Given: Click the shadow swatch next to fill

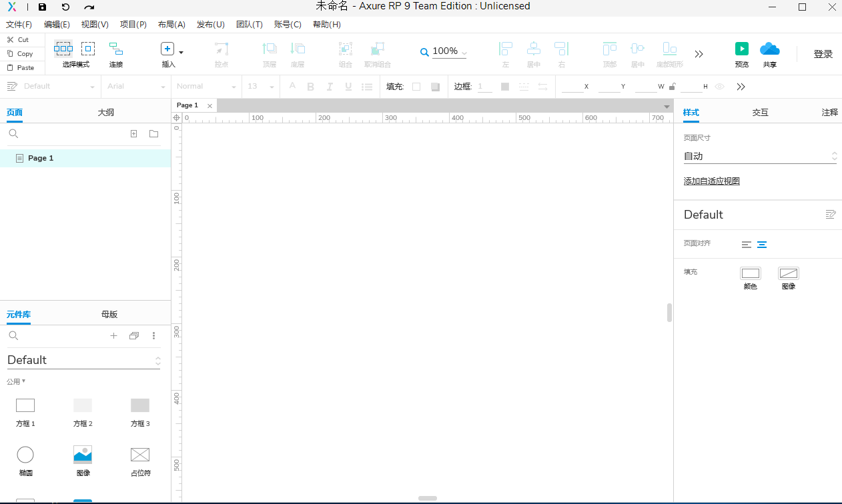Looking at the screenshot, I should tap(435, 87).
